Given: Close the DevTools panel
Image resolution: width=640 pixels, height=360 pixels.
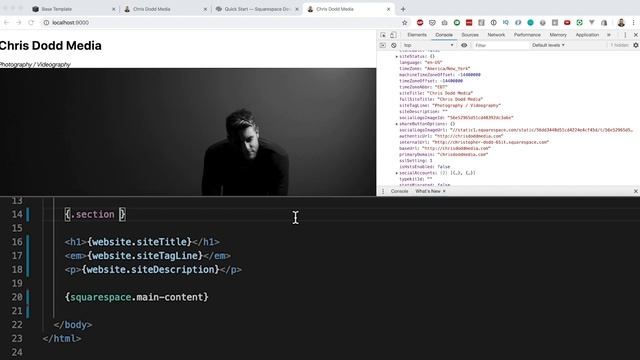Looking at the screenshot, I should click(636, 35).
